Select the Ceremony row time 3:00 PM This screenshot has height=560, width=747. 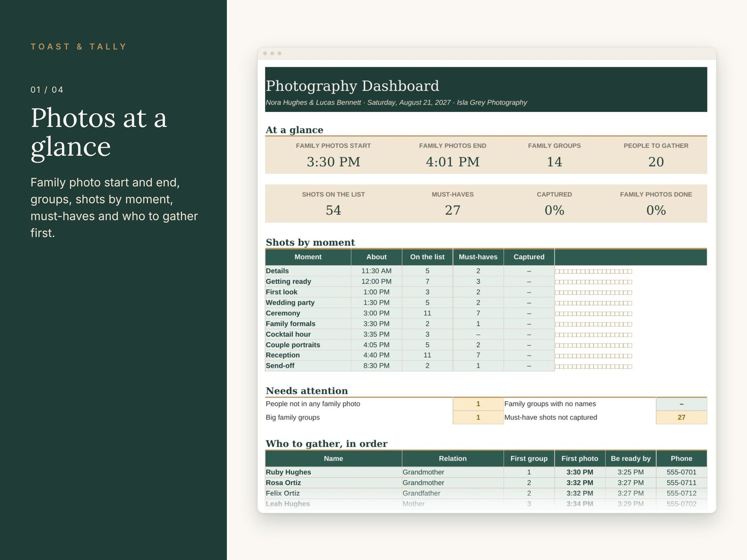(376, 313)
